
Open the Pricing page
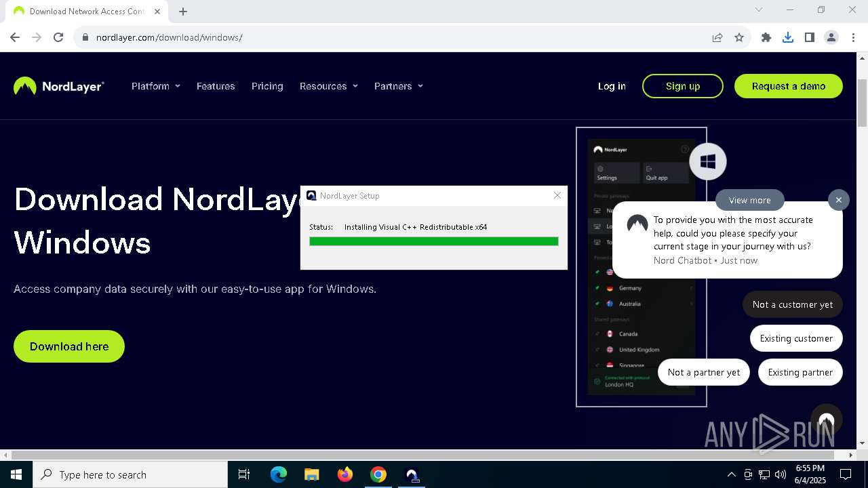267,86
